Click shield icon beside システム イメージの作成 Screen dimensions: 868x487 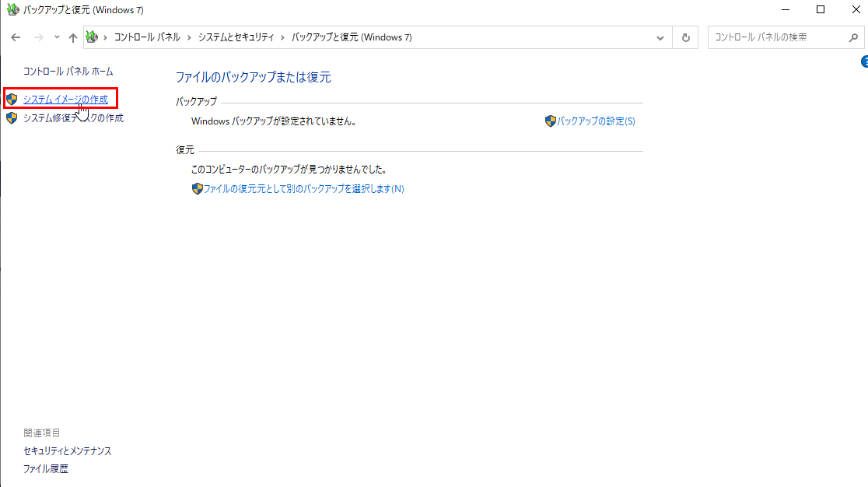click(x=12, y=99)
